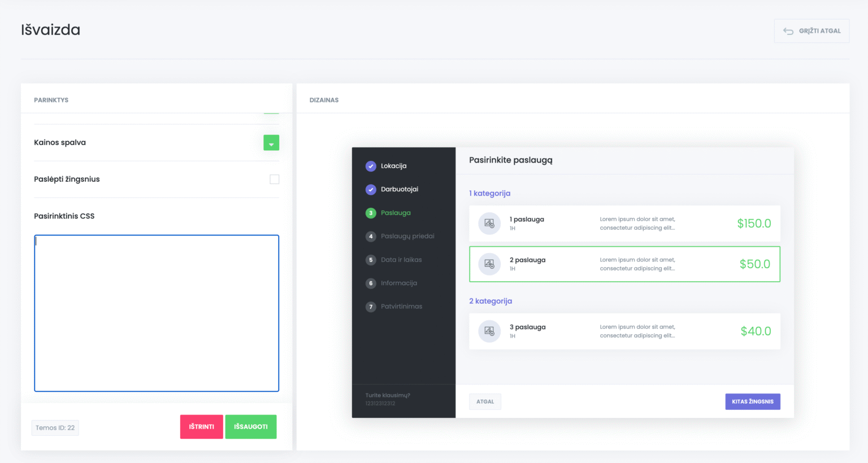Click the Darbuotojai step checkmark icon

[x=371, y=190]
